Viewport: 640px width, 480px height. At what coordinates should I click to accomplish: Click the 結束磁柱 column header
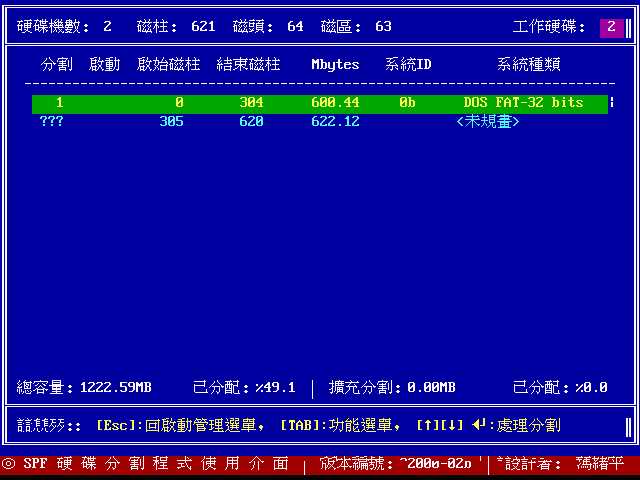pos(248,65)
